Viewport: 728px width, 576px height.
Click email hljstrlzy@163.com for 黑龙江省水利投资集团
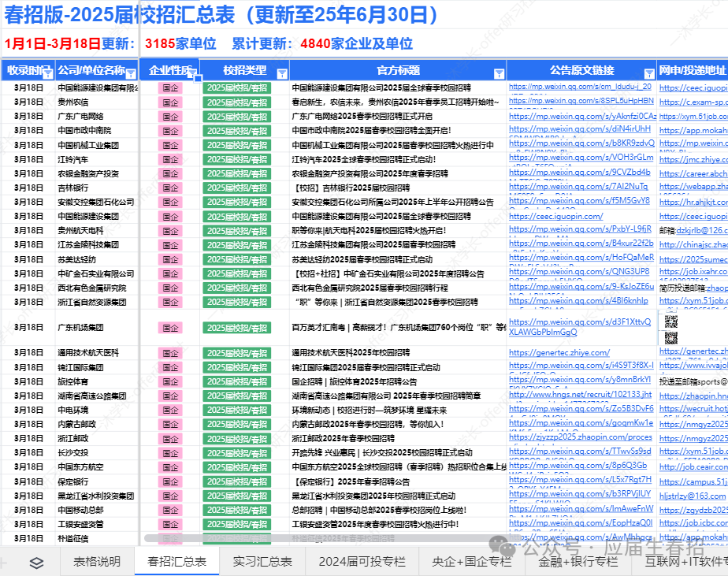click(693, 496)
